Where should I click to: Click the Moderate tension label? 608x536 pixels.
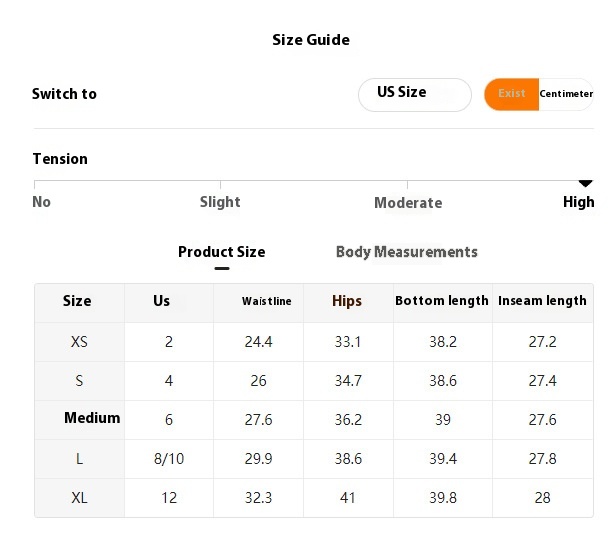(x=408, y=203)
